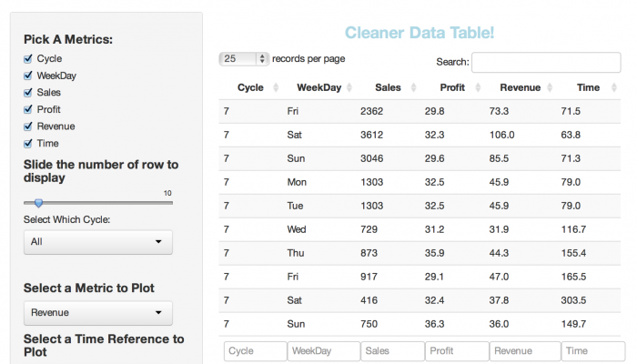The image size is (637, 364).
Task: Focus the WeekDay column filter box
Action: pos(323,351)
